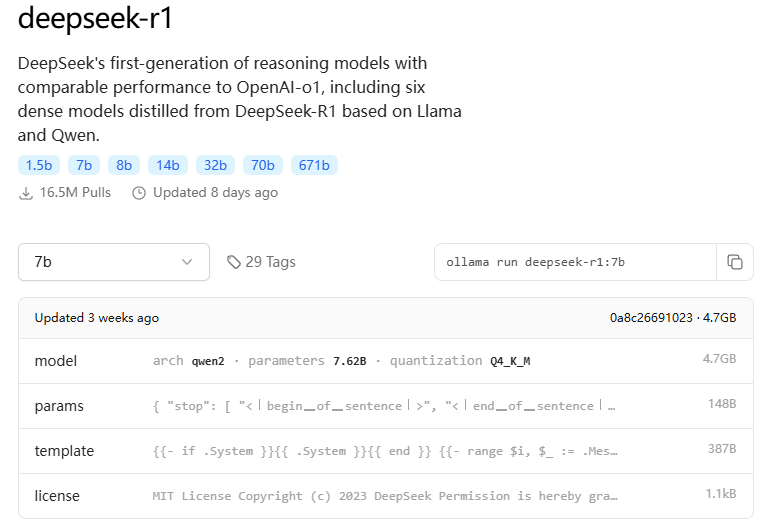The image size is (767, 532).
Task: Pick the 32b model tag
Action: coord(215,165)
